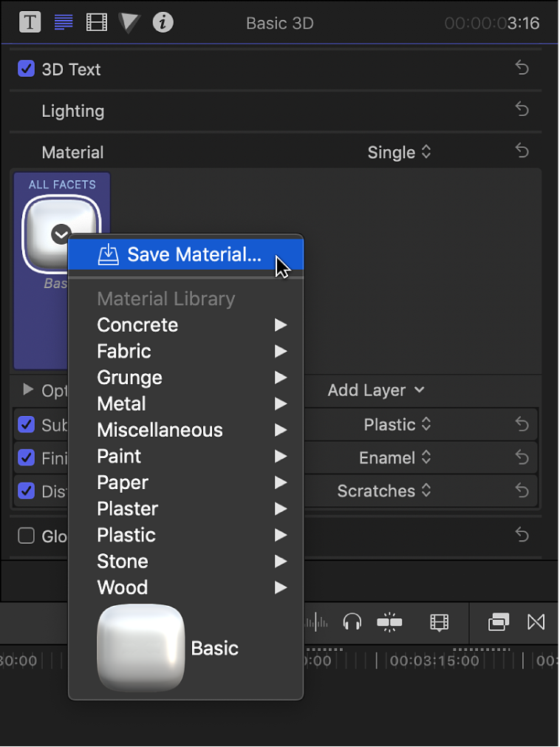
Task: Select the Text inspector icon
Action: pos(30,22)
